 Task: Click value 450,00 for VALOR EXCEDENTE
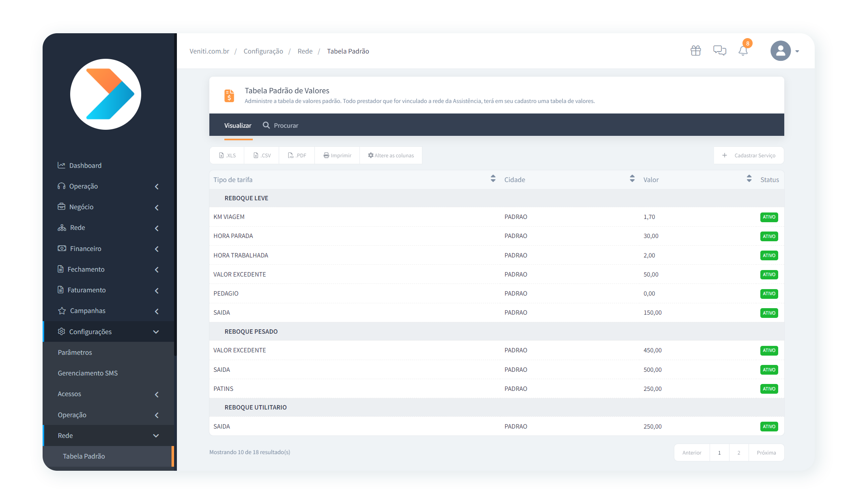click(x=652, y=350)
